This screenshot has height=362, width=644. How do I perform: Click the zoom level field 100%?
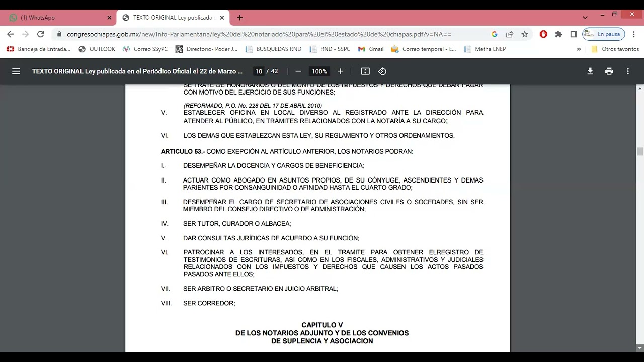point(319,71)
